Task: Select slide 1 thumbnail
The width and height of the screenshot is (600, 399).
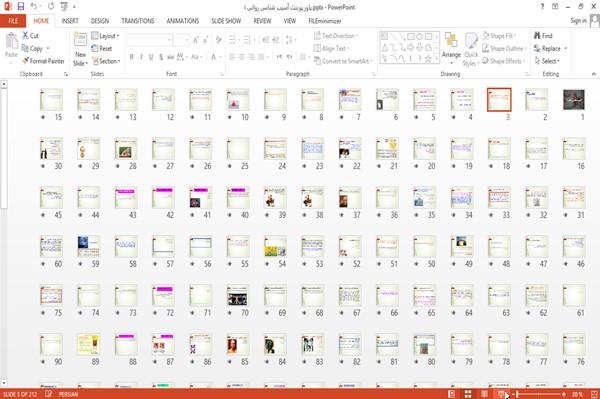Action: tap(574, 99)
